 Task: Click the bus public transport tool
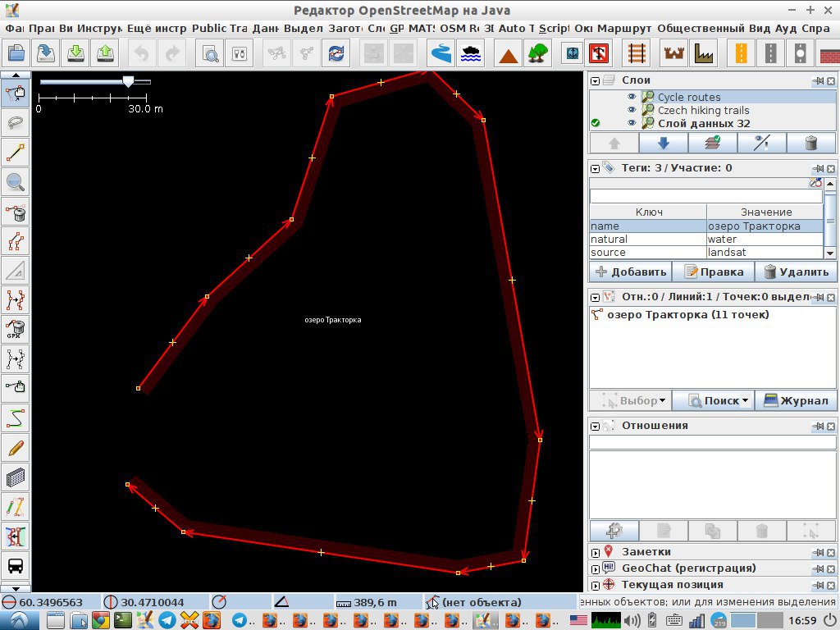[x=16, y=566]
